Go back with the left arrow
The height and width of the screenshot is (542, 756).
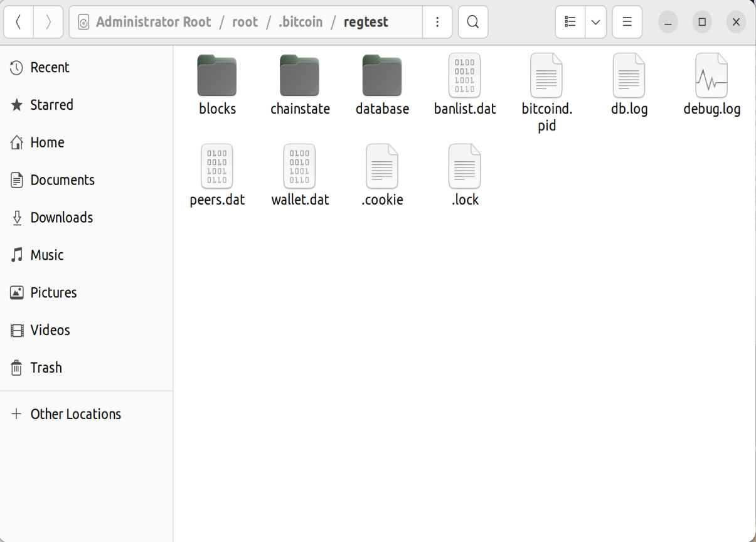click(x=18, y=23)
